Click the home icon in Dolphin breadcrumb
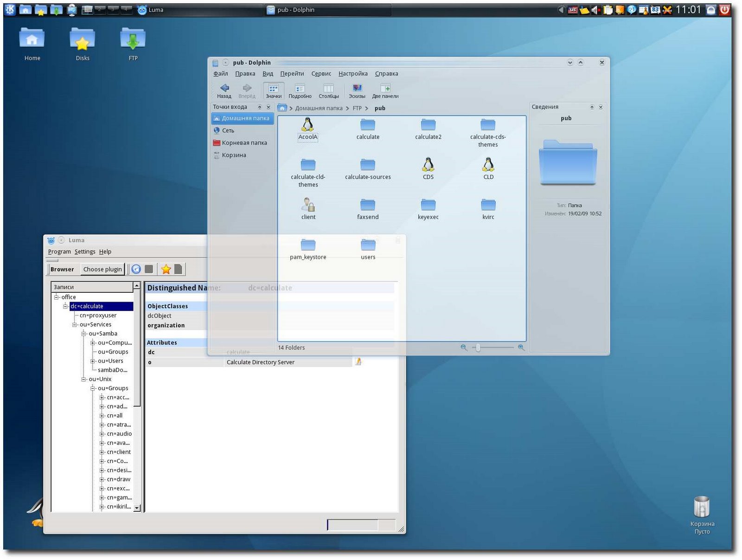 (x=282, y=108)
